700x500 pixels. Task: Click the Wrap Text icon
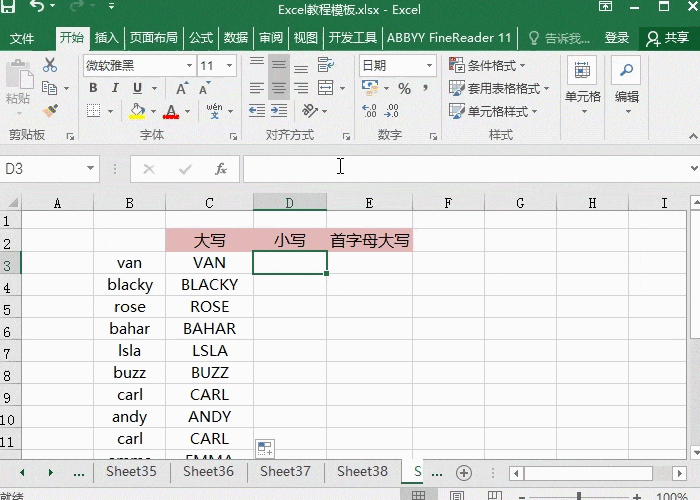click(326, 65)
